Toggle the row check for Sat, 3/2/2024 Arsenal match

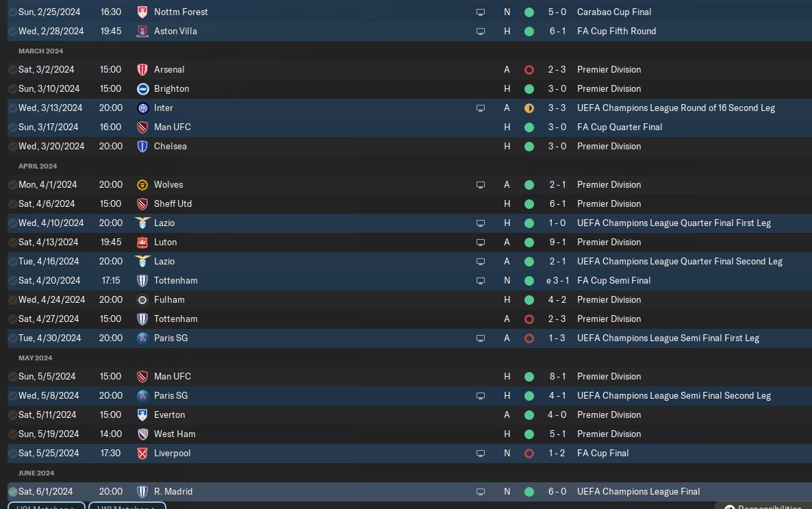tap(12, 69)
